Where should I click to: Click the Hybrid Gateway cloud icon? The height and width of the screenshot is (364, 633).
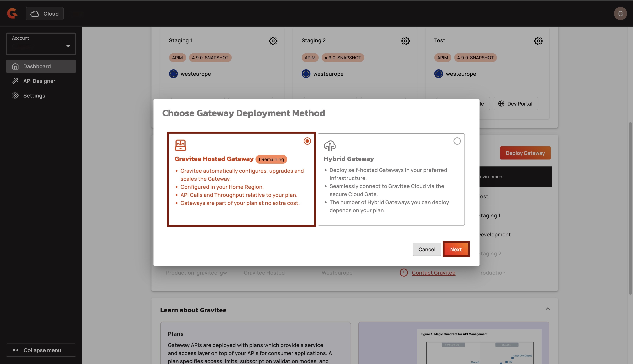tap(329, 145)
